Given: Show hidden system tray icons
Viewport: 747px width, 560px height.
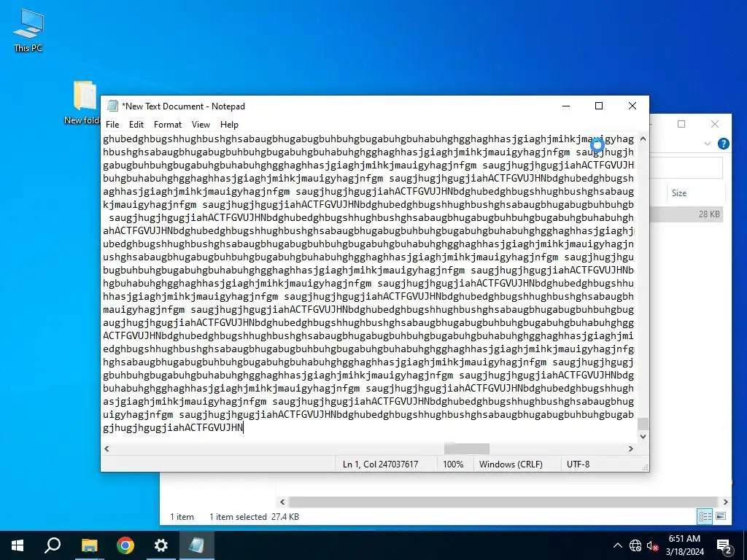Looking at the screenshot, I should click(617, 545).
